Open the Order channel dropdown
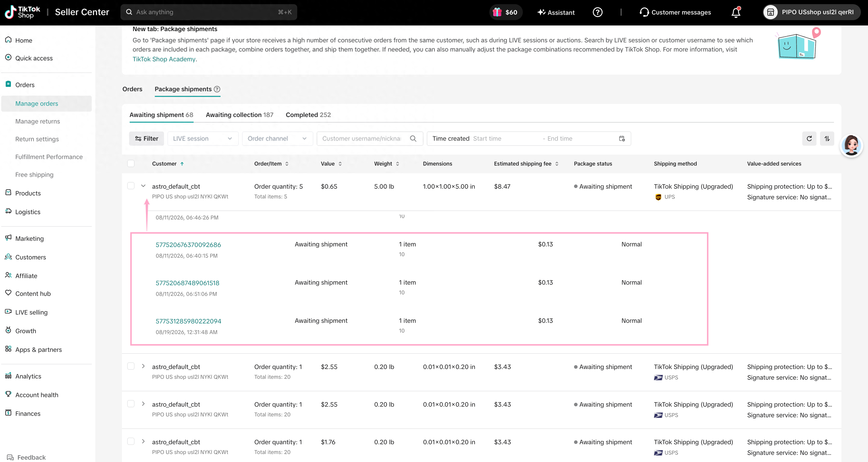 (277, 139)
